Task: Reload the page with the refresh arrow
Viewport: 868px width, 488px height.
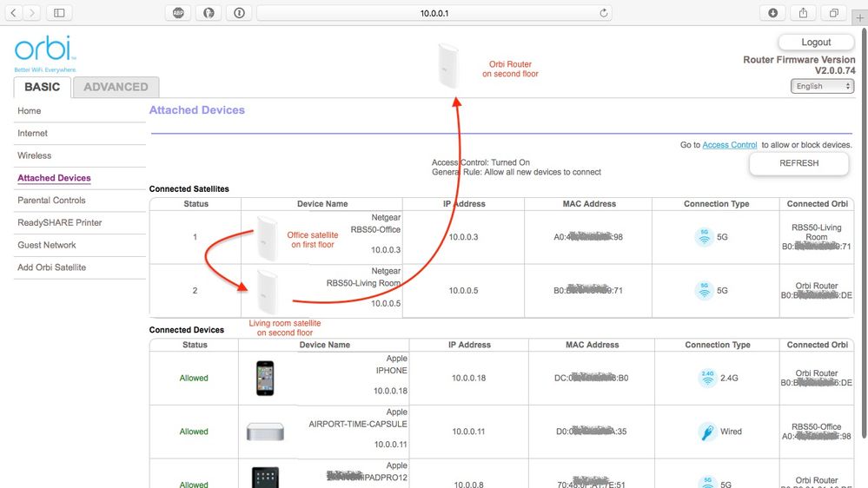Action: tap(604, 13)
